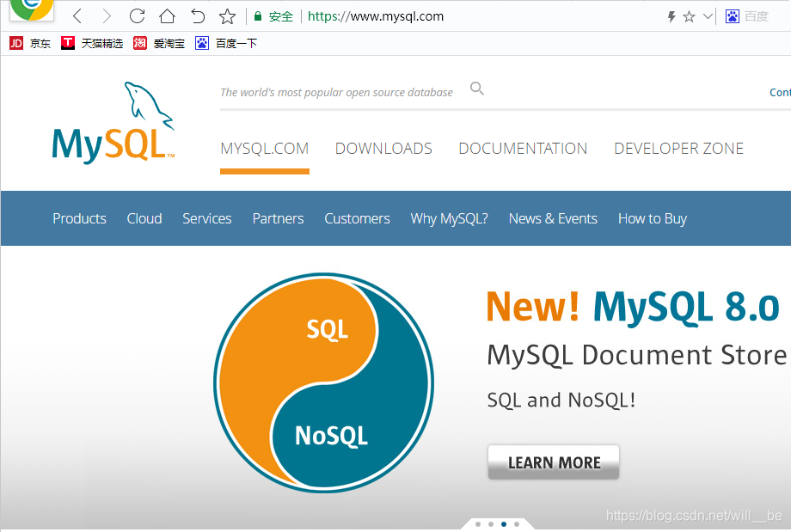This screenshot has width=791, height=532.
Task: Click the URL https://www.mysql.com in address bar
Action: point(376,16)
